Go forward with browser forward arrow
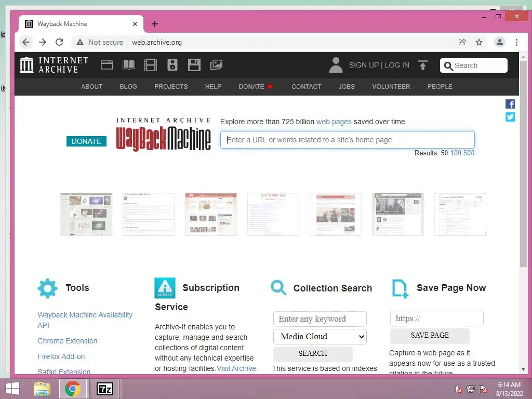The width and height of the screenshot is (532, 399). 43,42
